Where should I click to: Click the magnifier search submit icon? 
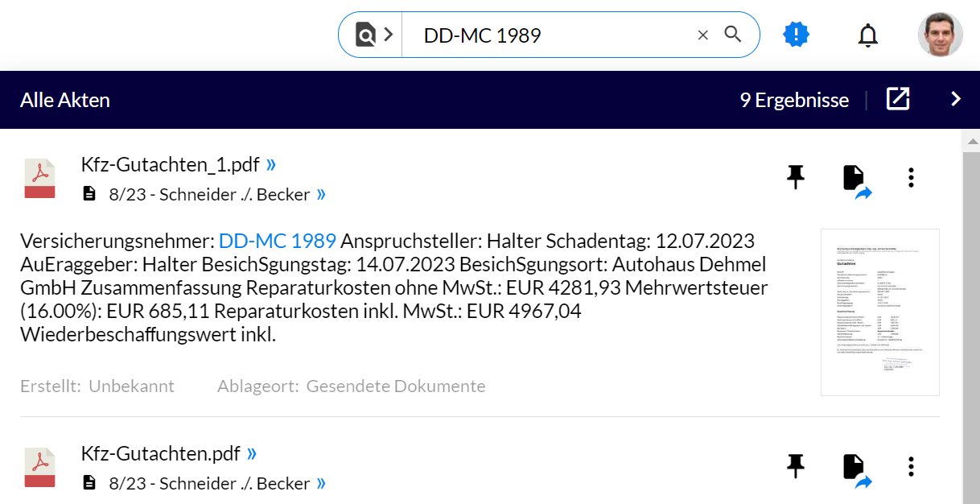[733, 35]
